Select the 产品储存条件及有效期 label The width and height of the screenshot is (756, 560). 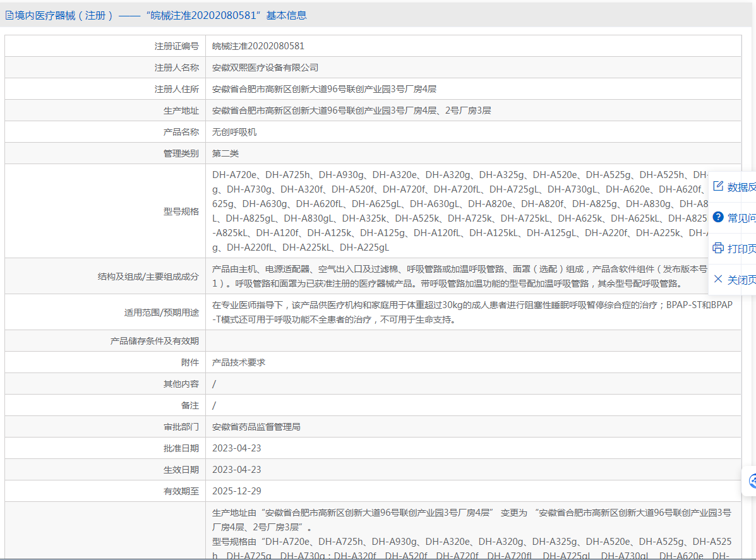point(154,341)
